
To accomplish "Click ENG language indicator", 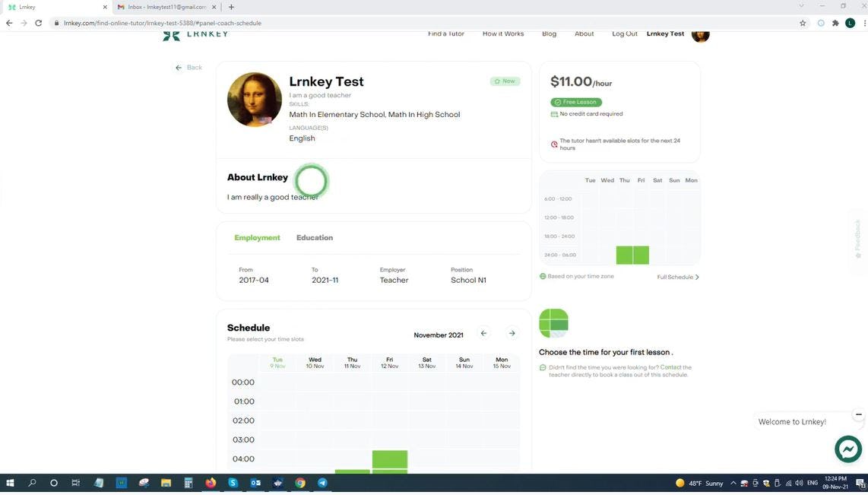I will [x=812, y=483].
